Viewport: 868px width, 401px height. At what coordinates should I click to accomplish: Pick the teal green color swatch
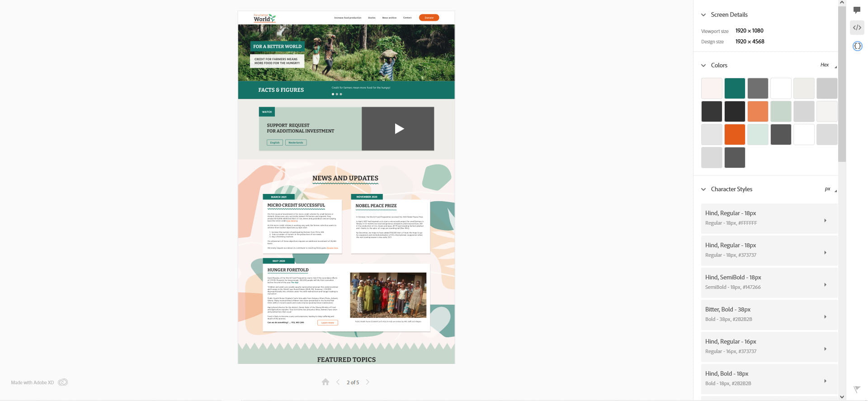735,88
